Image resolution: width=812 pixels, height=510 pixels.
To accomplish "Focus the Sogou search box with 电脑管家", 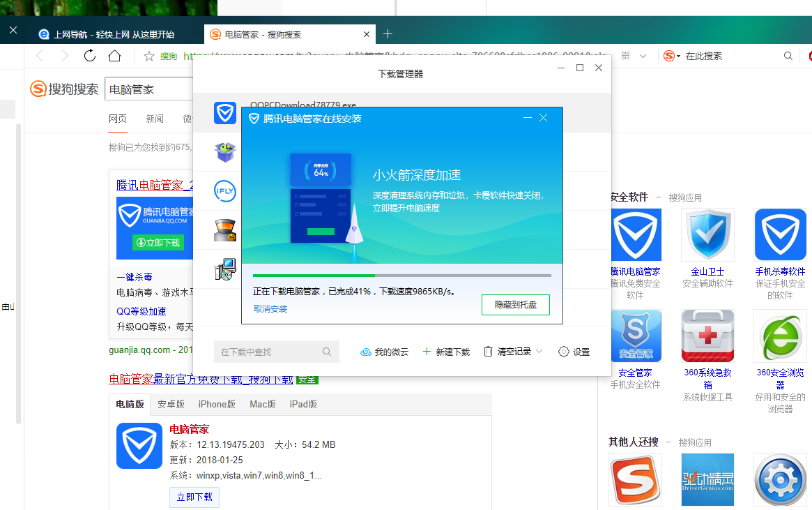I will click(x=149, y=89).
